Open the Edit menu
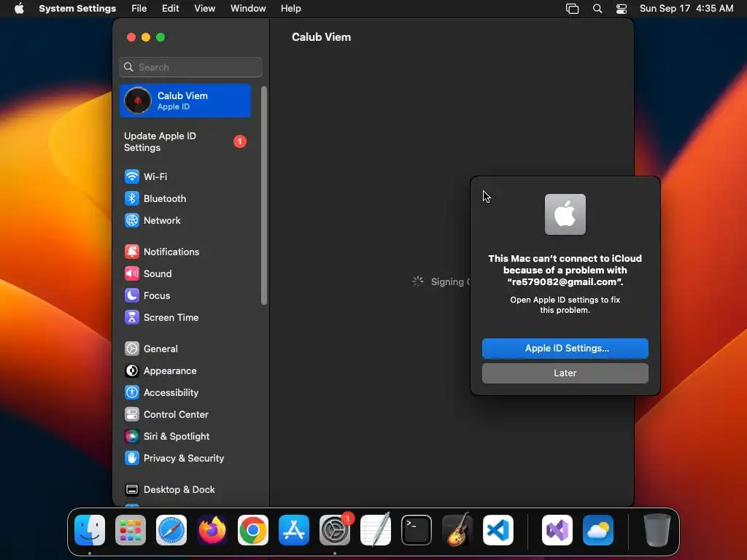The image size is (747, 560). tap(170, 9)
